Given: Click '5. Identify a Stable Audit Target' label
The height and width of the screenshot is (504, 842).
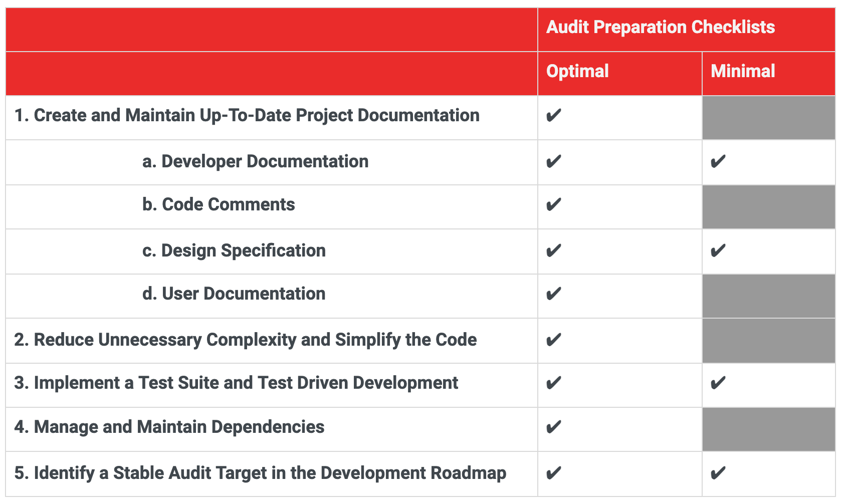Looking at the screenshot, I should click(x=260, y=473).
